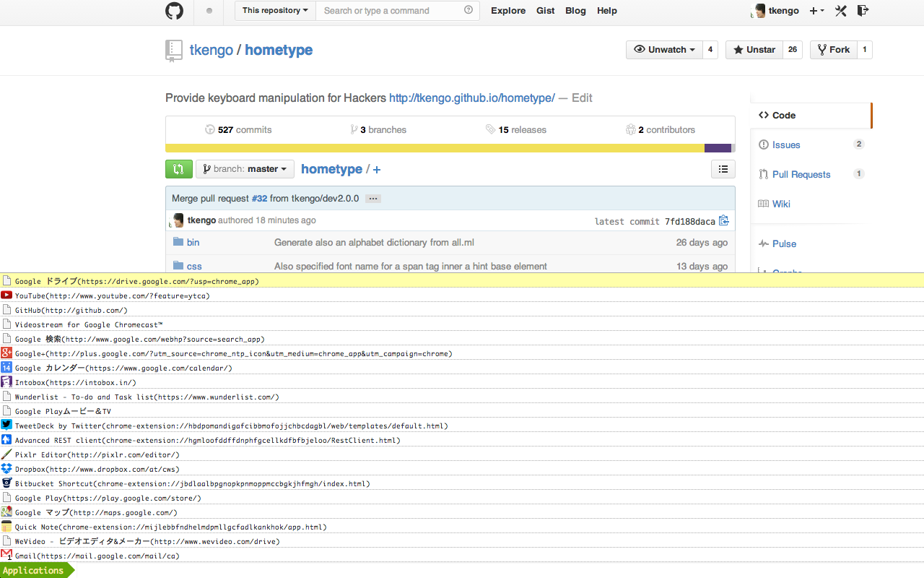
Task: Open the Pulse tab
Action: [x=811, y=243]
